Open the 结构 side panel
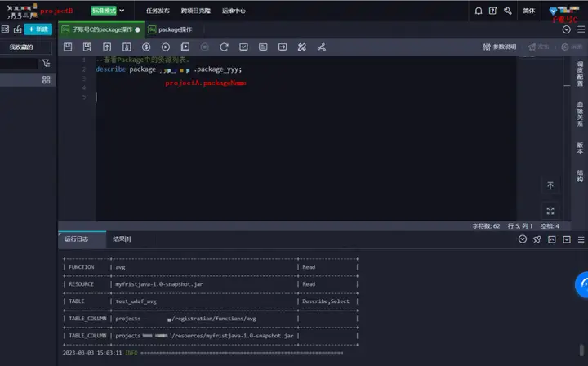The image size is (588, 366). (x=580, y=176)
